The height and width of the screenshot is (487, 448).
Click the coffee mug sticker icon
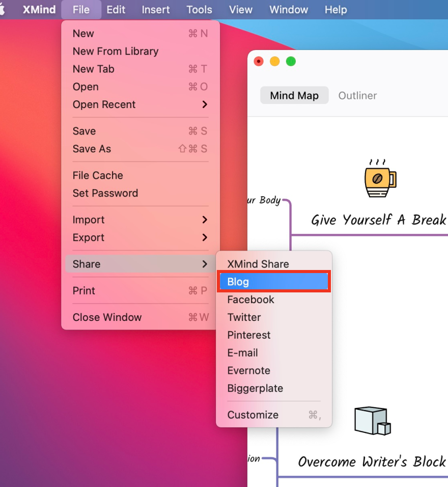click(380, 178)
